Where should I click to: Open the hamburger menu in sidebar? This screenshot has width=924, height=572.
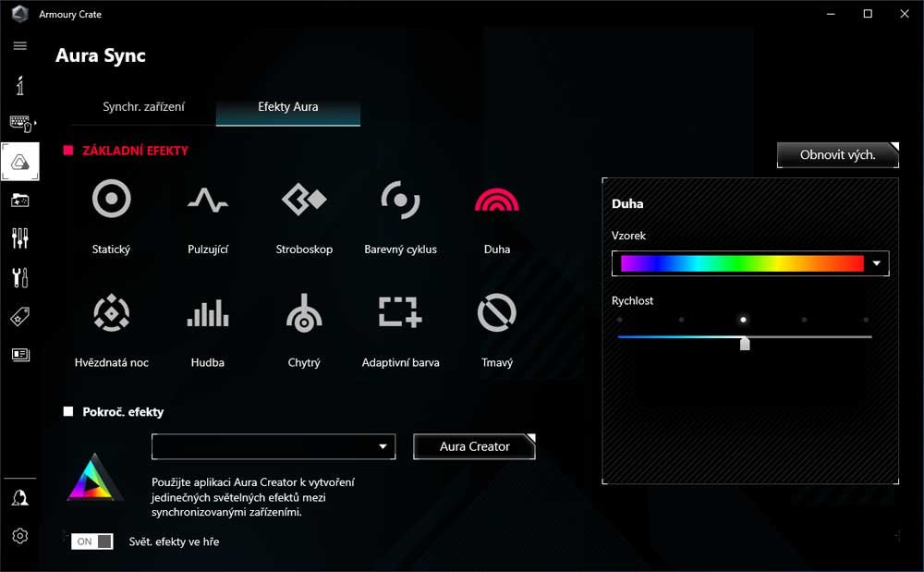tap(20, 46)
